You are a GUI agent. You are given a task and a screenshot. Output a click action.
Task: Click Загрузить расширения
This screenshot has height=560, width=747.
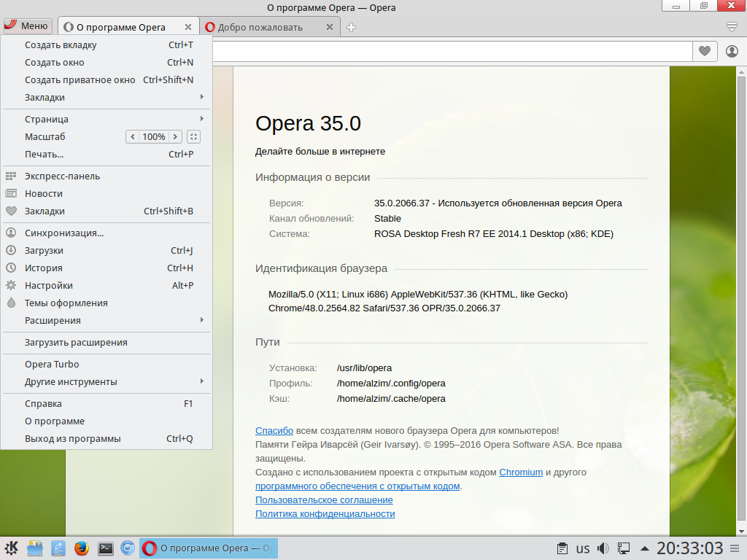coord(107,343)
